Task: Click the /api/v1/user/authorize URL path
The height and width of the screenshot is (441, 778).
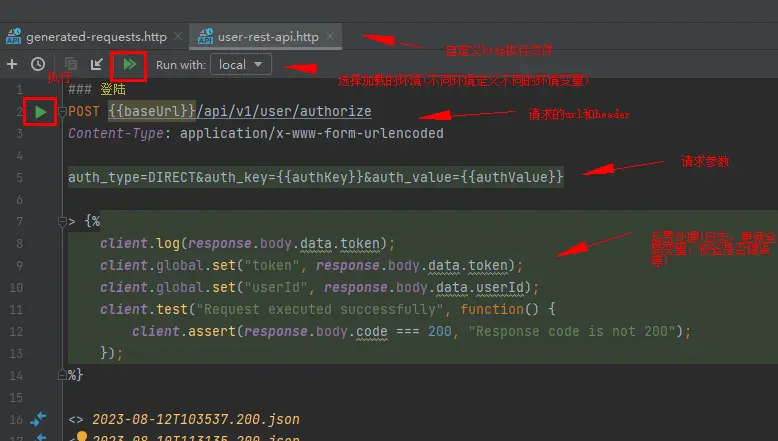Action: [x=284, y=111]
